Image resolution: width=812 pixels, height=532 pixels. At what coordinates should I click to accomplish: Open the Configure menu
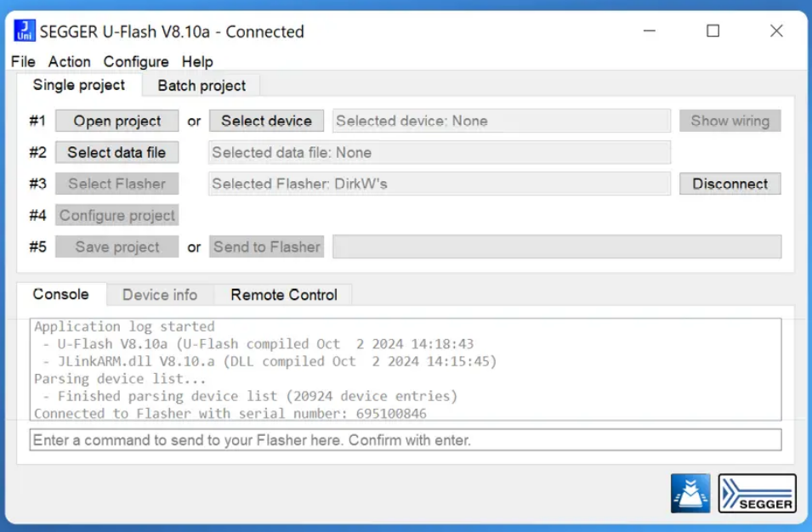(x=136, y=62)
